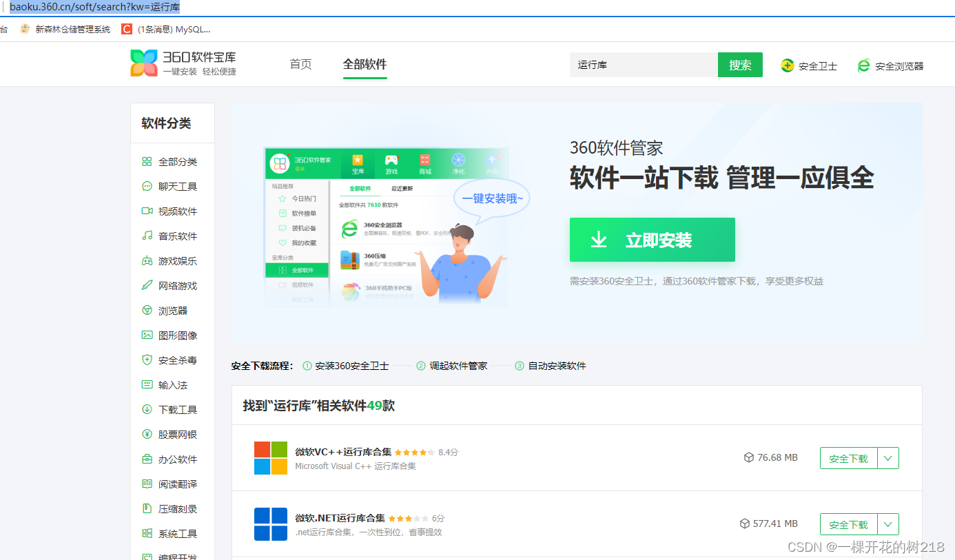Open the 视频软件 category
The image size is (955, 560).
[x=178, y=211]
